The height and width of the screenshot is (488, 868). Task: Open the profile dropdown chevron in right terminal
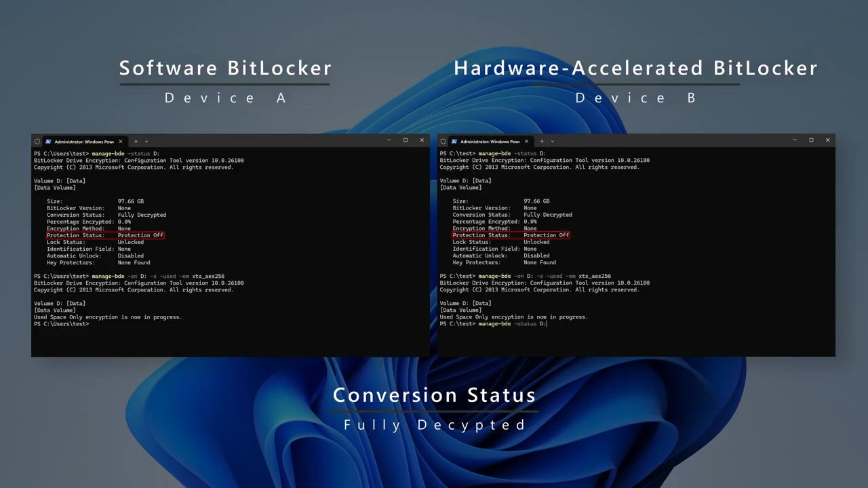pyautogui.click(x=552, y=142)
